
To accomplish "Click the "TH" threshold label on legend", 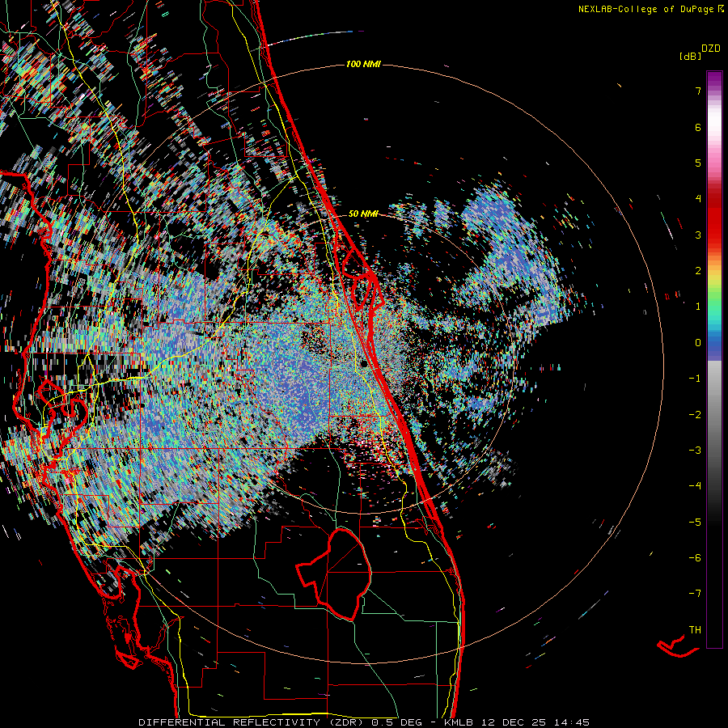I will 695,630.
